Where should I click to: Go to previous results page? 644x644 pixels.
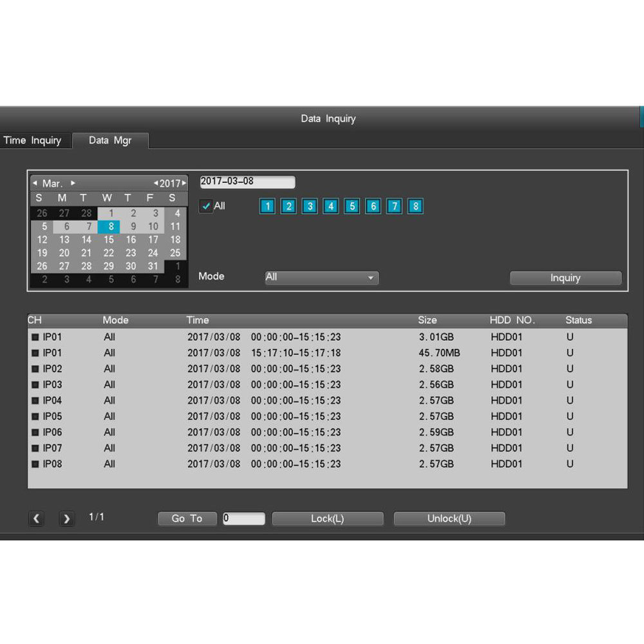pos(36,518)
